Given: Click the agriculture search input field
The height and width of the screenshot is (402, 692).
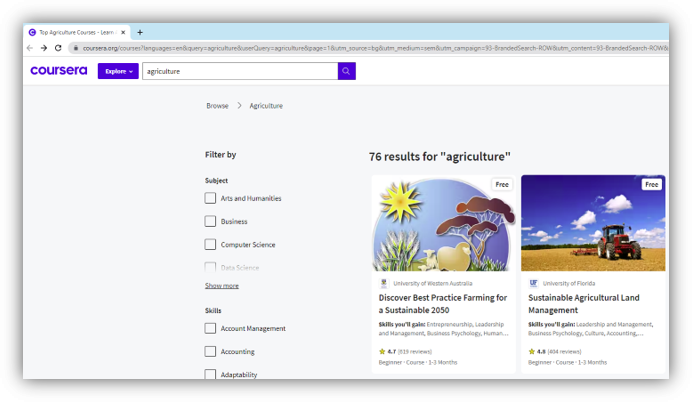Looking at the screenshot, I should point(240,71).
